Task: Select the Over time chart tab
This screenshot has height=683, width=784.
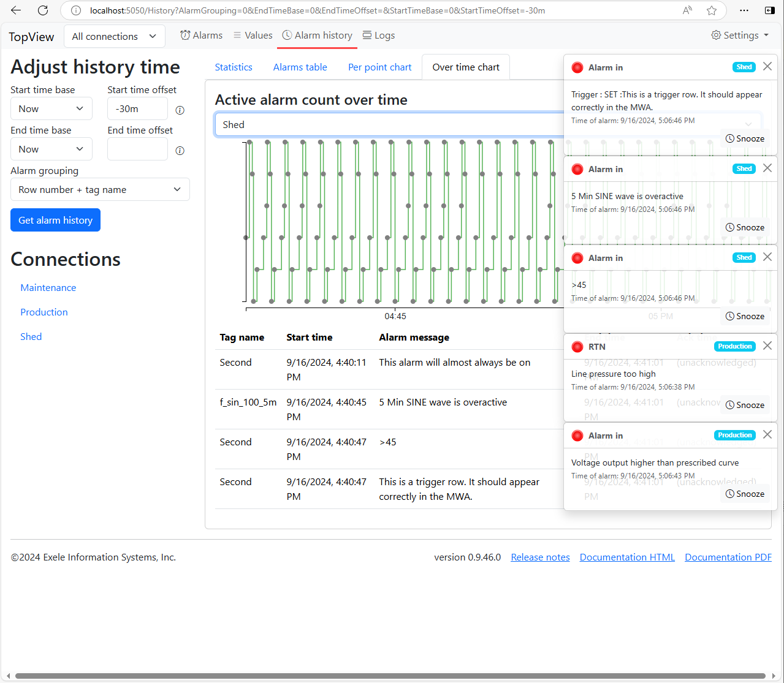Action: (466, 67)
